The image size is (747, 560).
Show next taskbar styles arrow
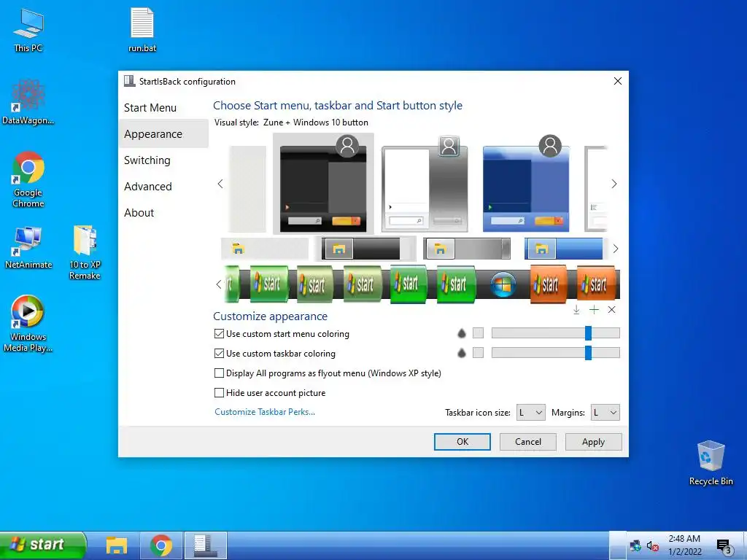[x=616, y=249]
